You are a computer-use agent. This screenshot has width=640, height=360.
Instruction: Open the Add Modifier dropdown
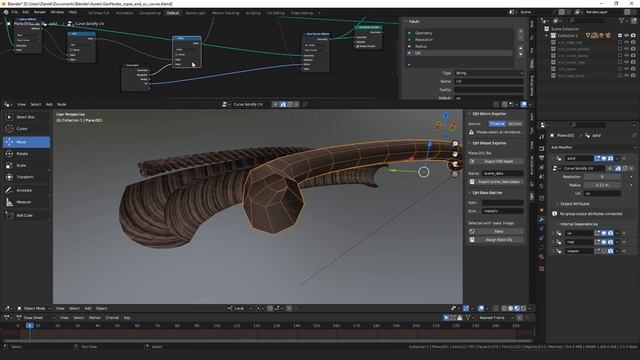(593, 147)
